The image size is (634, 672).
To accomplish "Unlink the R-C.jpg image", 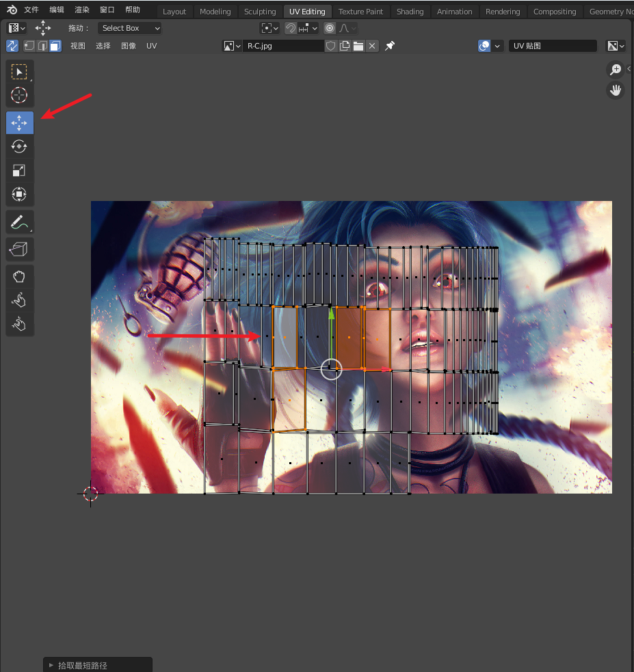I will (372, 46).
